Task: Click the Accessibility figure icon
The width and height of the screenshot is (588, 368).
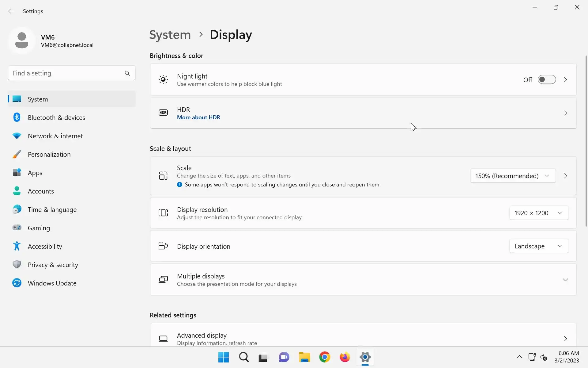Action: pos(17,246)
